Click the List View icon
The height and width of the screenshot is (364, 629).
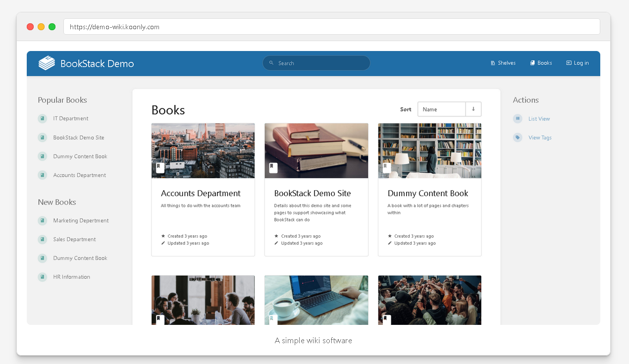[x=518, y=118]
